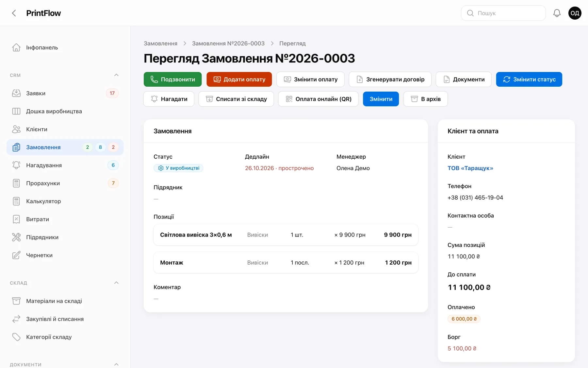Open Клієнти in the sidebar
The width and height of the screenshot is (588, 368).
[65, 129]
